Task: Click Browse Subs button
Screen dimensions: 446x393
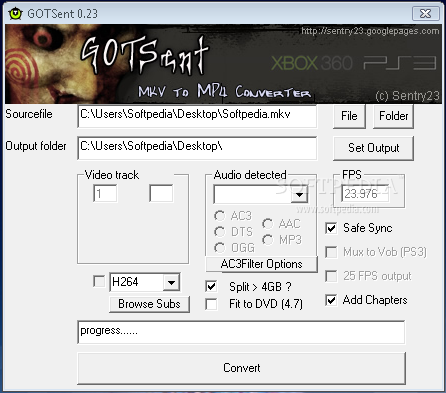Action: [x=149, y=304]
